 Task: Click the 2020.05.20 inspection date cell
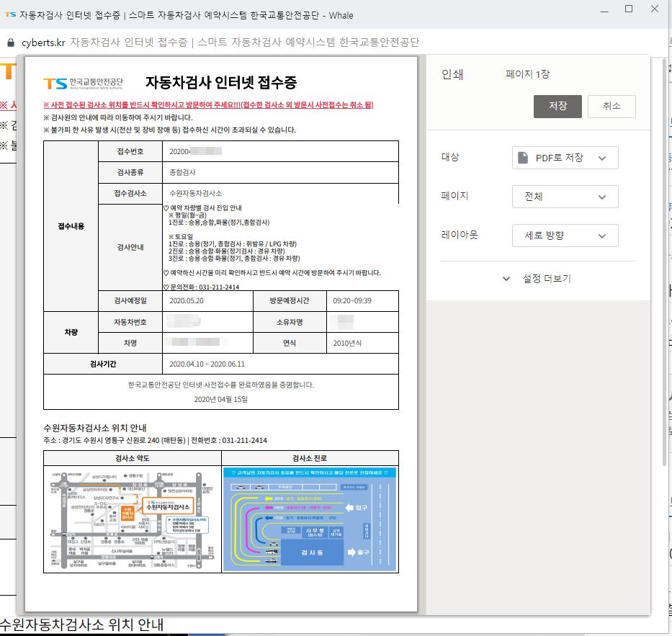point(208,301)
